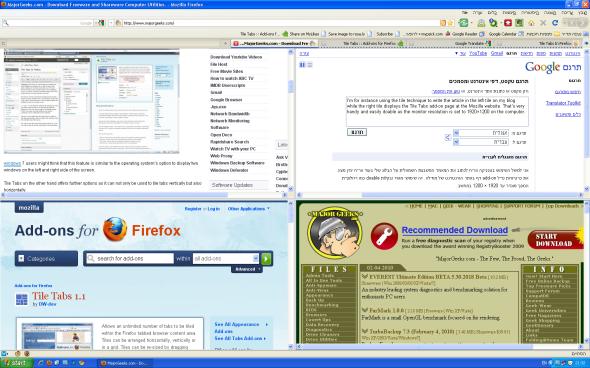Expand the Categories dropdown on Add-ons page
The height and width of the screenshot is (368, 590).
46,259
